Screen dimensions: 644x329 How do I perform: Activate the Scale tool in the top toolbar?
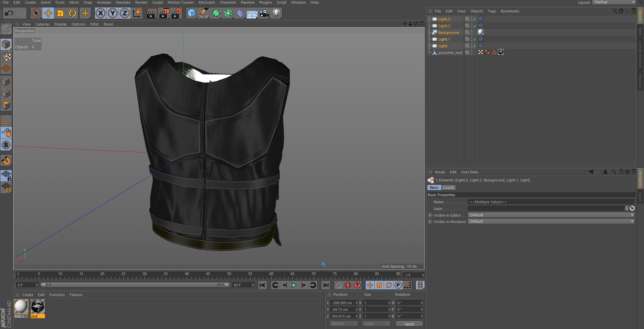coord(60,13)
